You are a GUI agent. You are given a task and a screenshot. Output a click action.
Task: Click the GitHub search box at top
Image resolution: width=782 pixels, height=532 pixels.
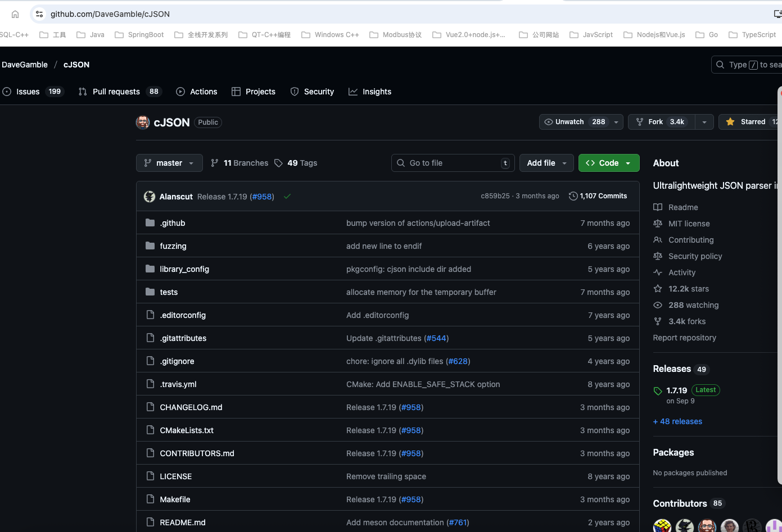tap(747, 65)
